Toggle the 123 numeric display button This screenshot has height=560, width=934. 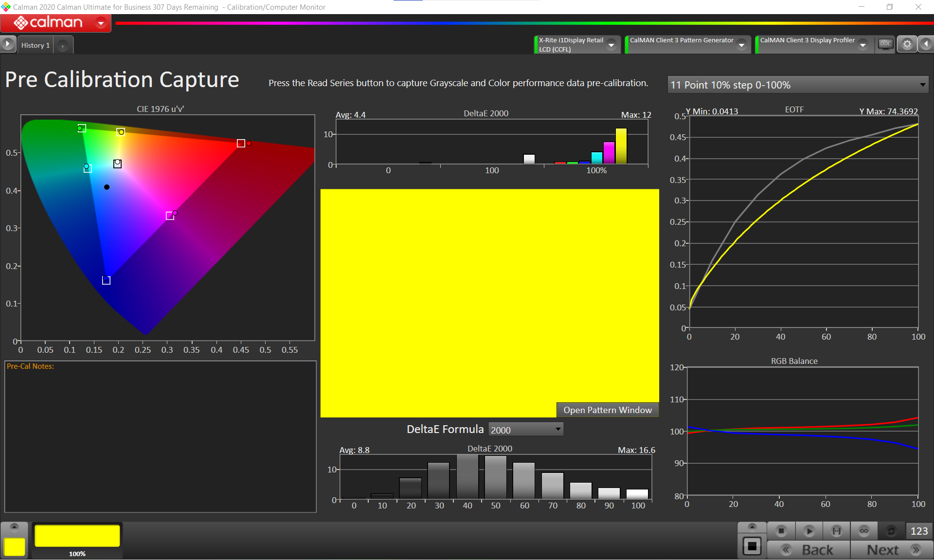(919, 531)
